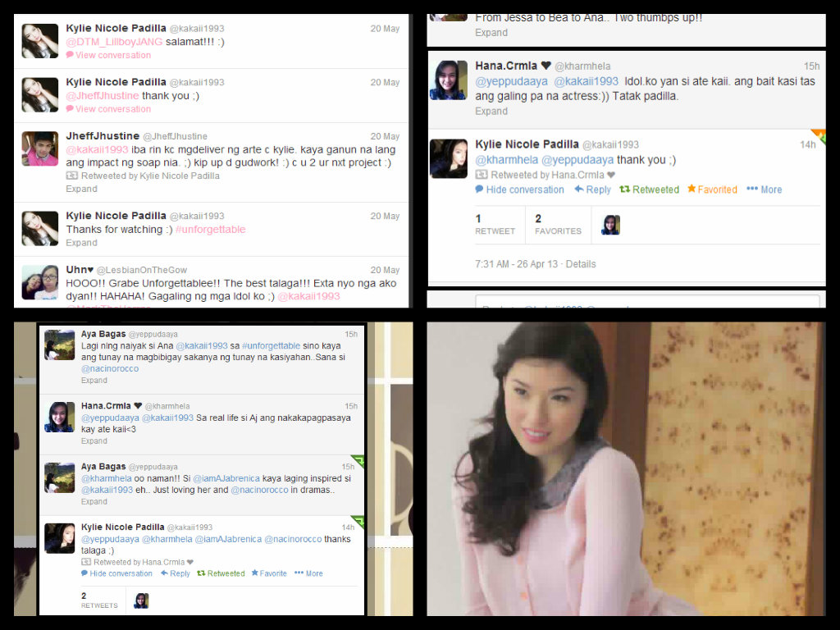Open the 2 RETWEETS count
Viewport: 840px width, 630px height.
(x=99, y=600)
